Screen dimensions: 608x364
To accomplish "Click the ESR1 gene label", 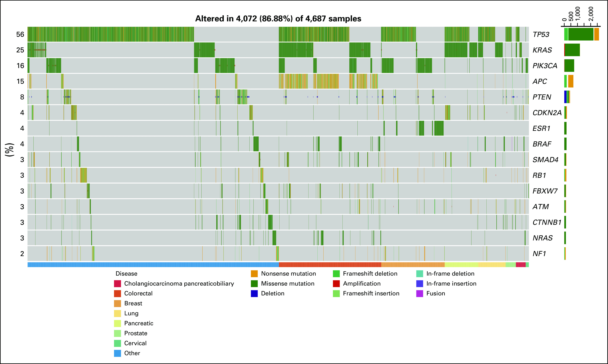I will (x=542, y=128).
